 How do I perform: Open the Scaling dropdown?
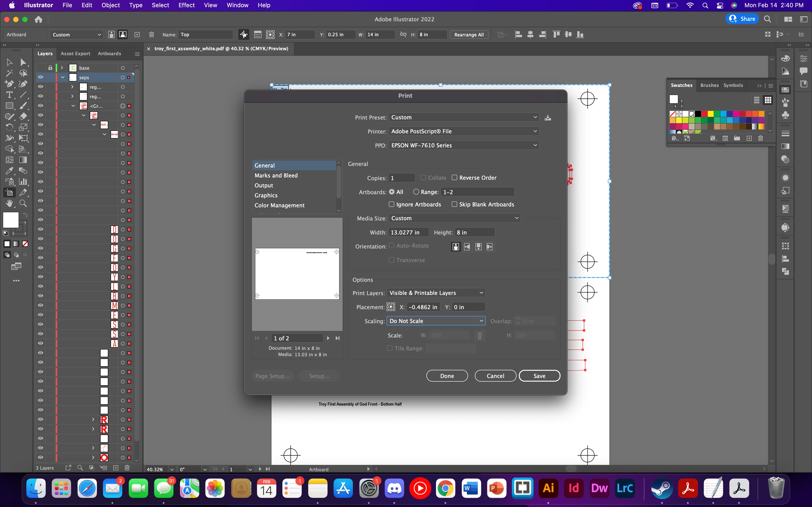point(436,321)
